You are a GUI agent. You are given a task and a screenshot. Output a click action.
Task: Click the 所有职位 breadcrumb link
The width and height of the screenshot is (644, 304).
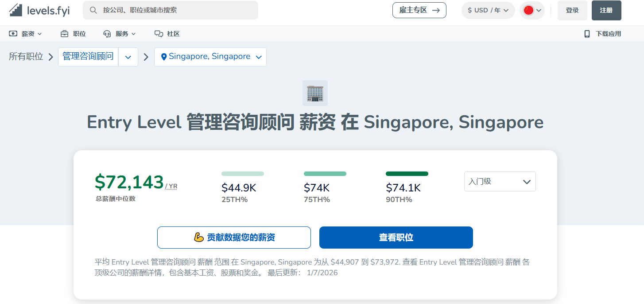tap(26, 57)
